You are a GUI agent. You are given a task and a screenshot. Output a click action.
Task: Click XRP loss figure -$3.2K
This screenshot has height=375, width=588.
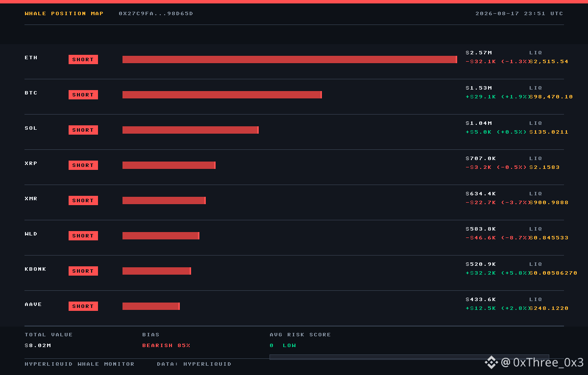click(x=479, y=167)
